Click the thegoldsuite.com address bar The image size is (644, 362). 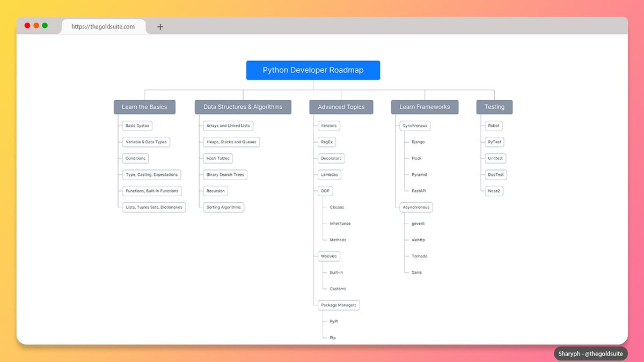pyautogui.click(x=105, y=27)
